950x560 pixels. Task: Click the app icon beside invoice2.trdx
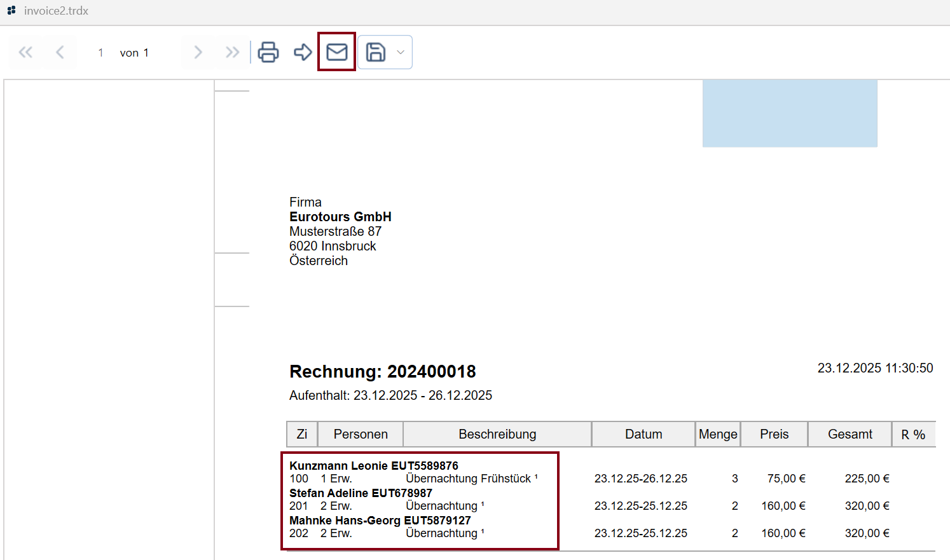[11, 11]
